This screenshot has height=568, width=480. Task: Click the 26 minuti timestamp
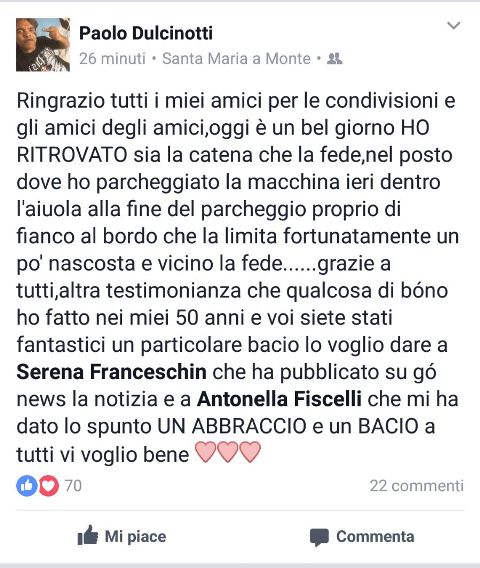click(x=112, y=58)
